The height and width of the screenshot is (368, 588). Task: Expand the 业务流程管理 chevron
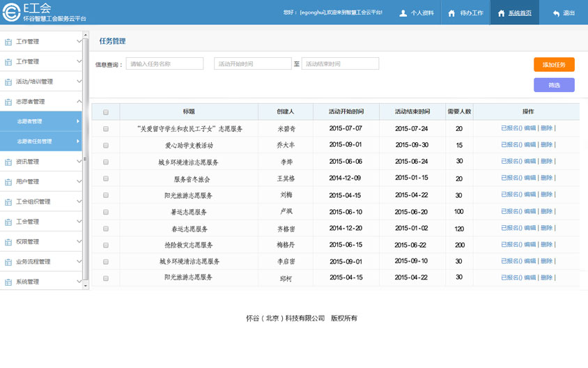tap(79, 261)
